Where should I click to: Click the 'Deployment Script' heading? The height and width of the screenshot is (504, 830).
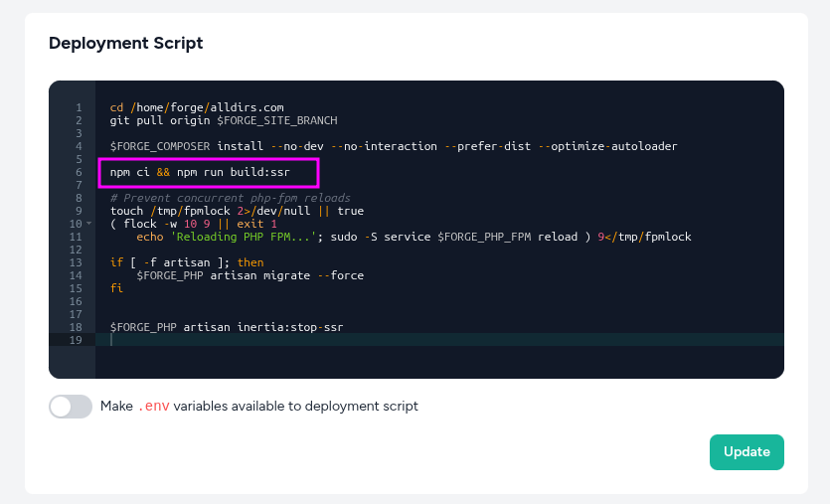click(x=125, y=43)
